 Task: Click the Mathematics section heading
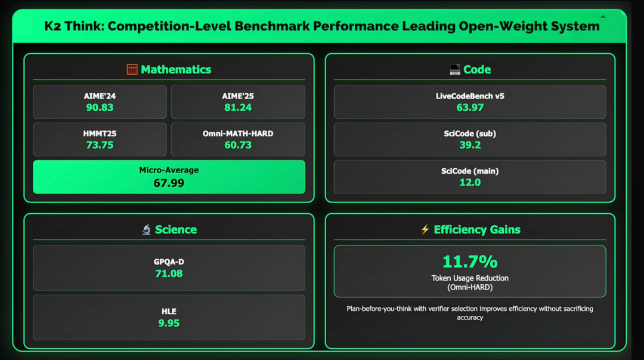coord(176,70)
